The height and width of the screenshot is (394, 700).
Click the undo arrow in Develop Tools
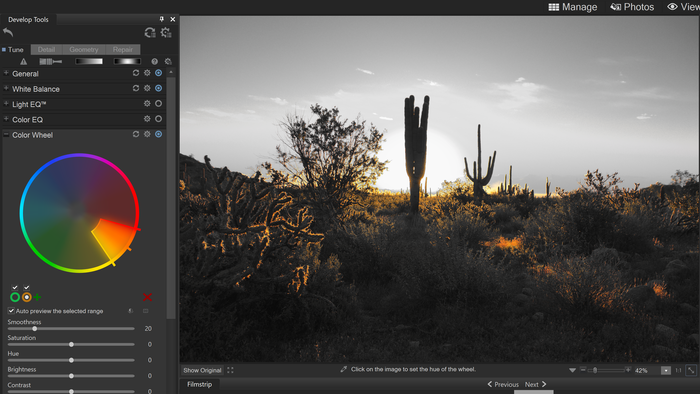pos(8,32)
